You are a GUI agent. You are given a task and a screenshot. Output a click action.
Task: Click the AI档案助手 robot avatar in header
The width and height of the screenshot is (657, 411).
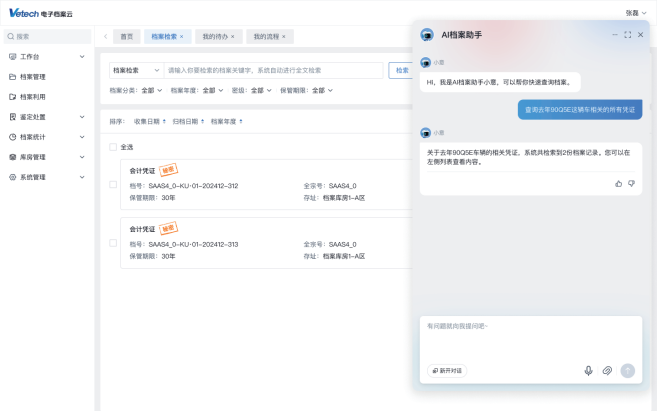pos(427,35)
